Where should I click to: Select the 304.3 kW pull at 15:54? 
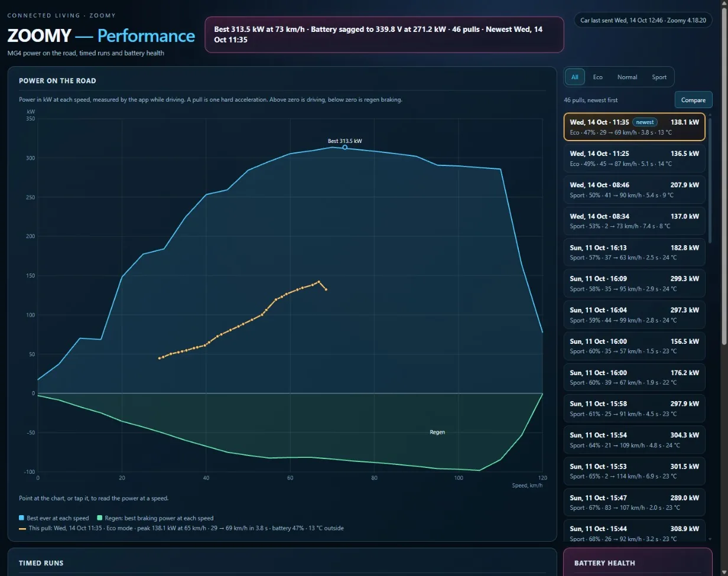pos(634,440)
